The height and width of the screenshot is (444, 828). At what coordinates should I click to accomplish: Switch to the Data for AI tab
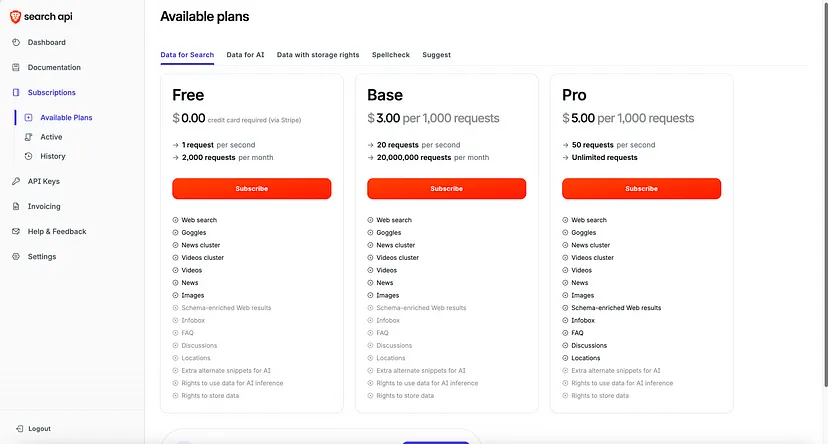click(245, 55)
